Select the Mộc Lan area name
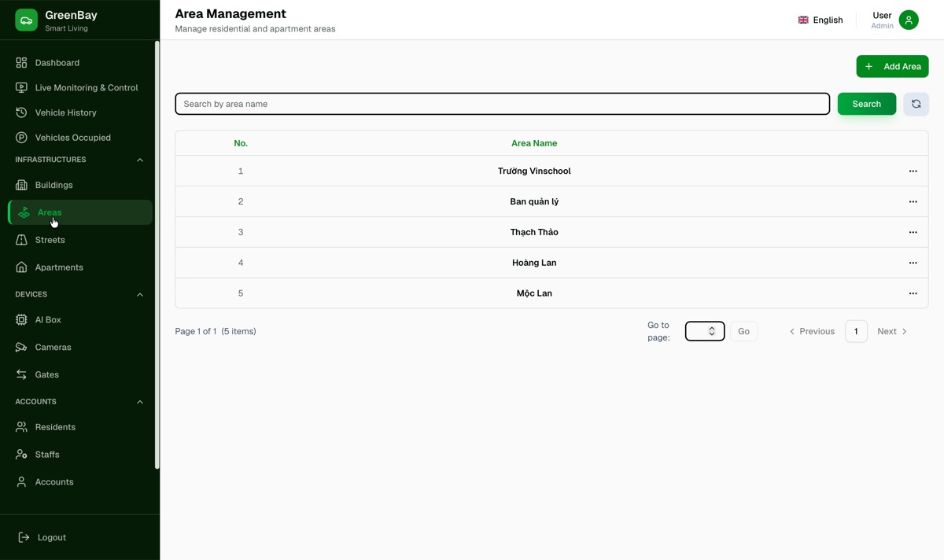944x560 pixels. (534, 293)
